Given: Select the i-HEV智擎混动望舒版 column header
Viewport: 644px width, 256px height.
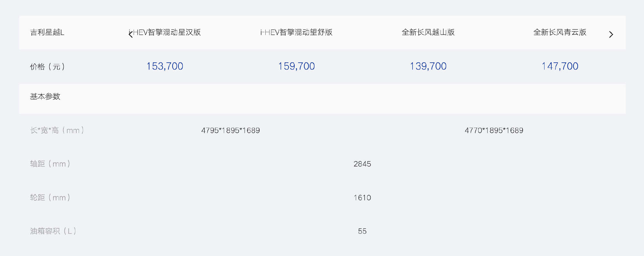Looking at the screenshot, I should (x=296, y=32).
